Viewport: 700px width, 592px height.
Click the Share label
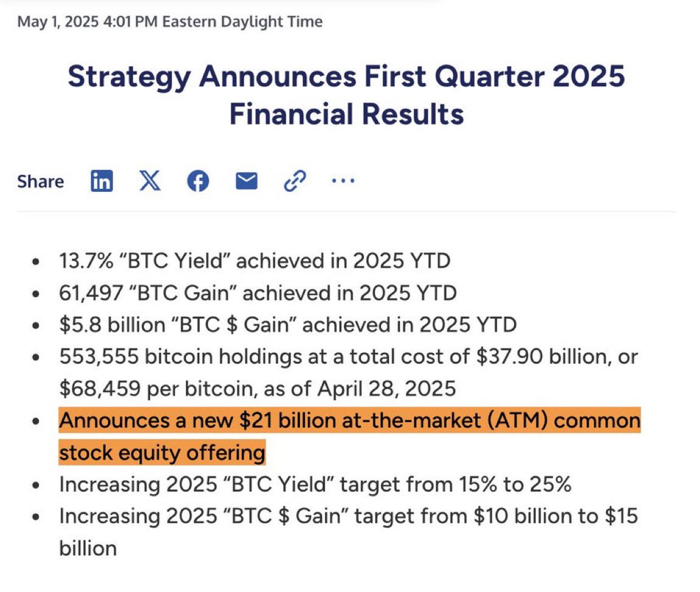pyautogui.click(x=40, y=180)
